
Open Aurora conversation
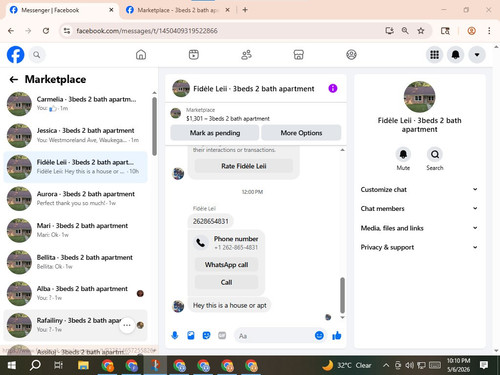pyautogui.click(x=75, y=199)
